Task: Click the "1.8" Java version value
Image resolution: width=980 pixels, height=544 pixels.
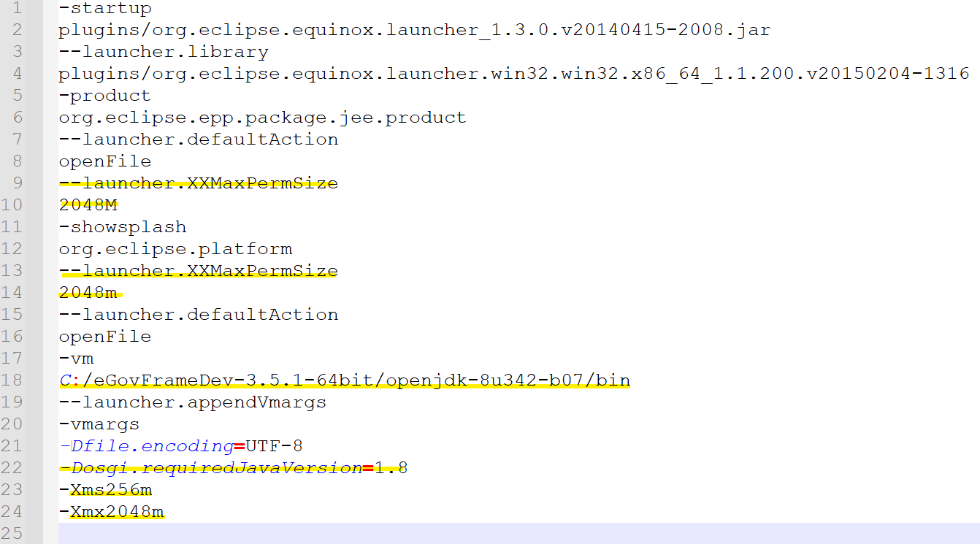Action: [x=391, y=468]
